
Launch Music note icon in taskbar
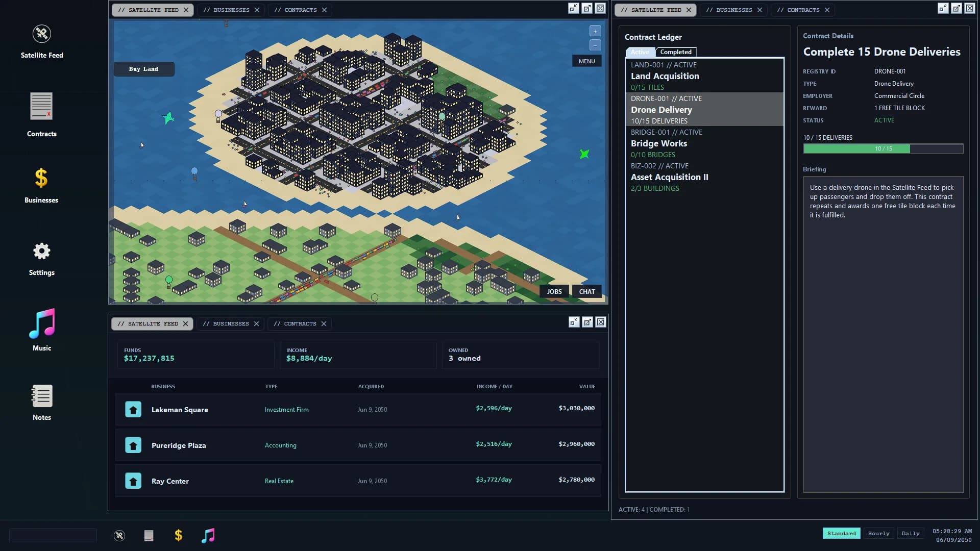coord(208,535)
